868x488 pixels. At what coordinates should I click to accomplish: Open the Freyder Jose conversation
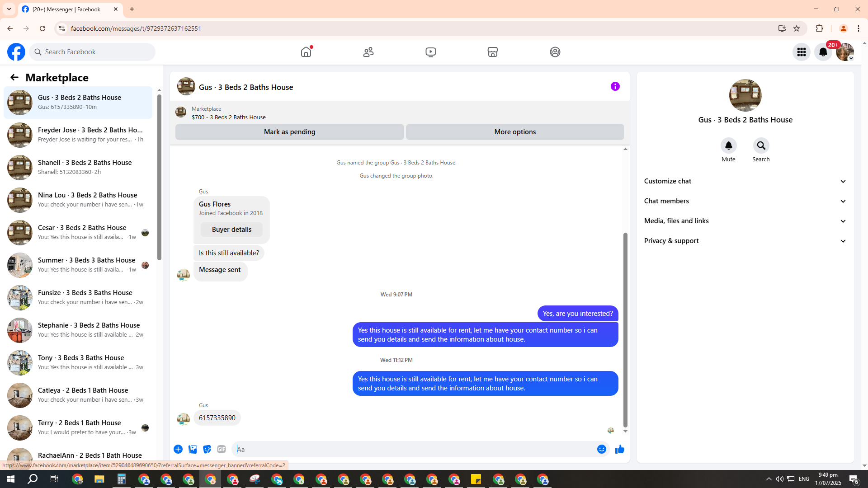78,135
